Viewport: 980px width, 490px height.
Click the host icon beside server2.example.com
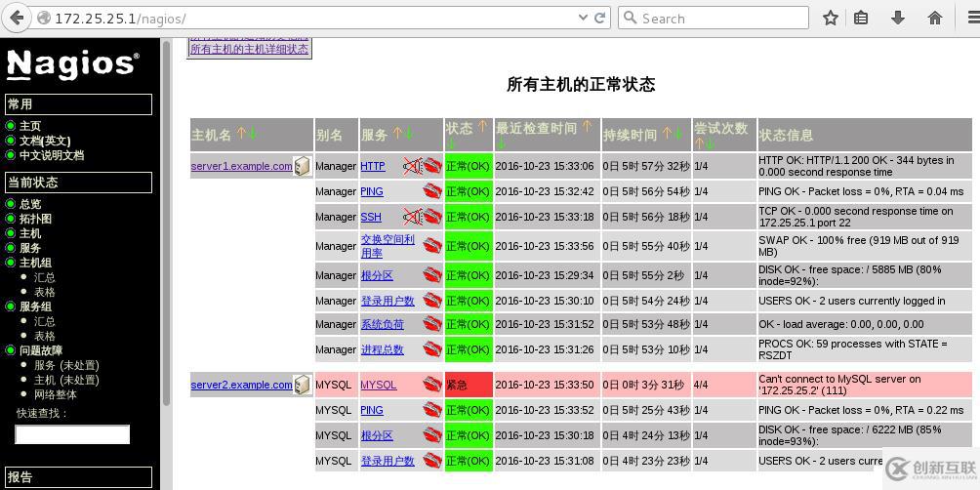[x=303, y=385]
